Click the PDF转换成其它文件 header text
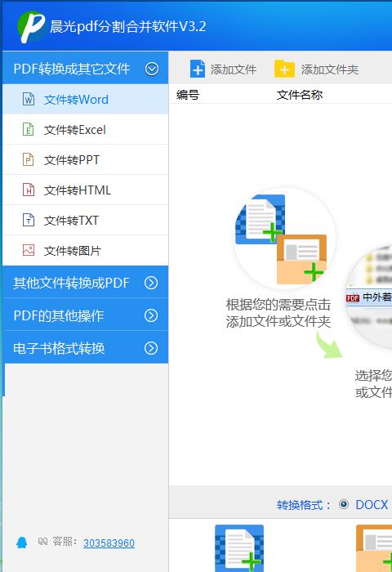 (x=72, y=69)
